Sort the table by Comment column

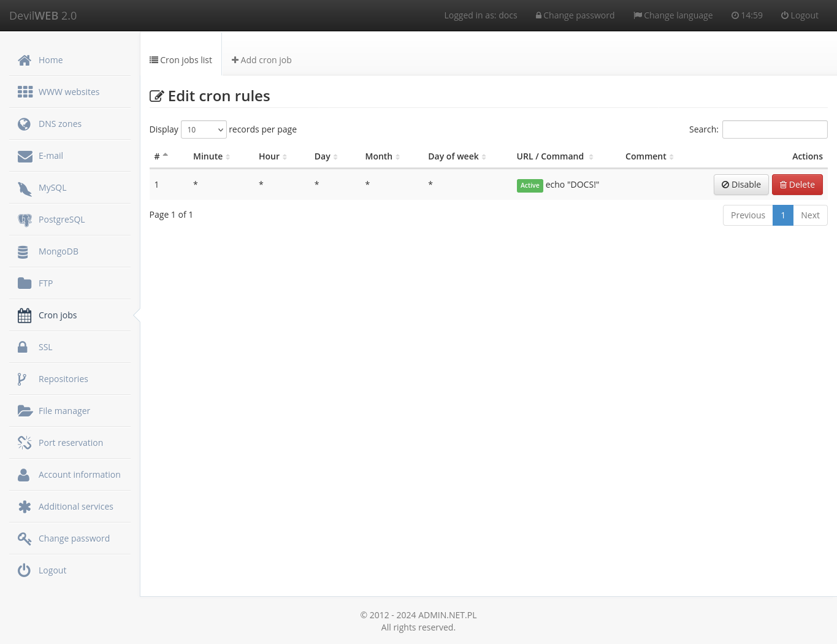pos(649,156)
